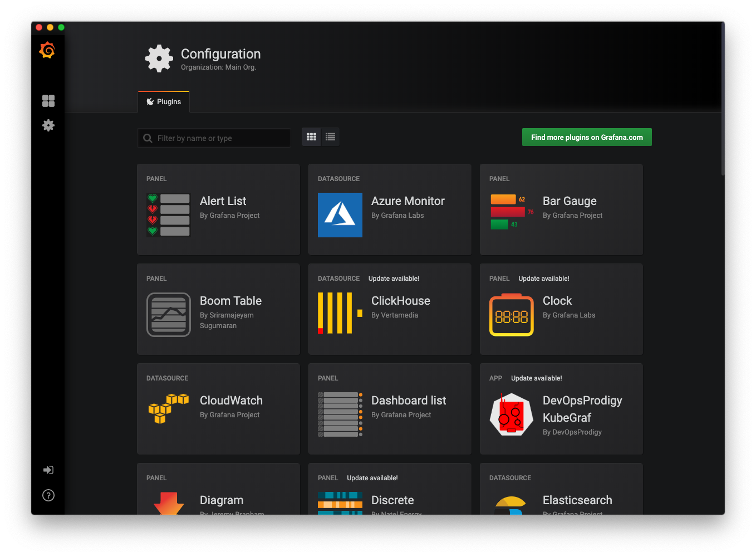Click the Azure Monitor logo
This screenshot has width=756, height=556.
click(x=340, y=215)
